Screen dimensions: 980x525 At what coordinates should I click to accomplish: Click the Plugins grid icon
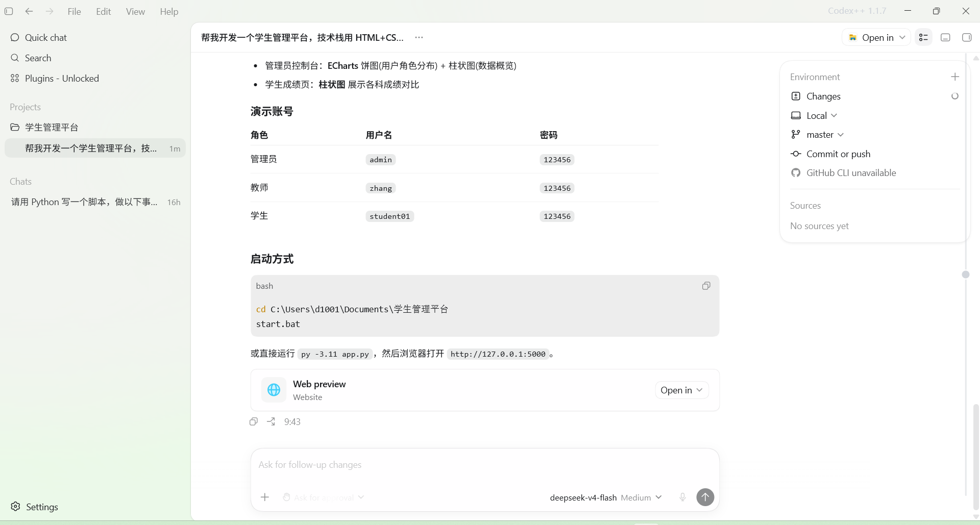[x=15, y=78]
